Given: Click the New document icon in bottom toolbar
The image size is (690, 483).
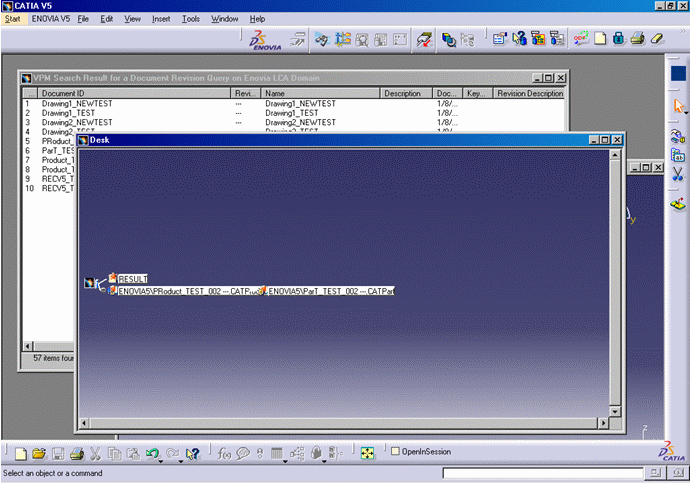Looking at the screenshot, I should 19,454.
